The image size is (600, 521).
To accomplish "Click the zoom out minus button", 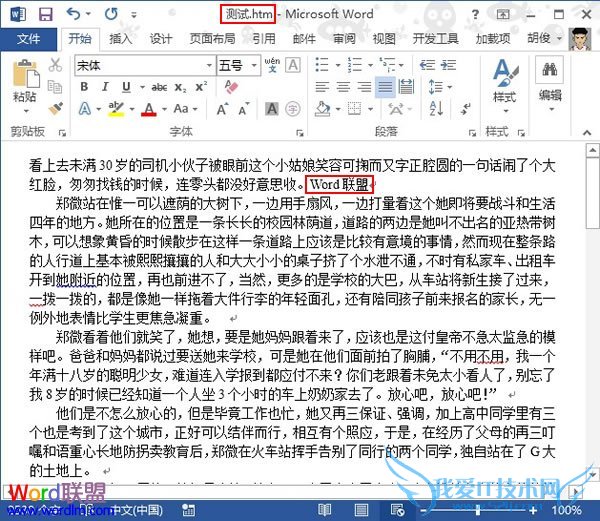I will click(x=423, y=510).
